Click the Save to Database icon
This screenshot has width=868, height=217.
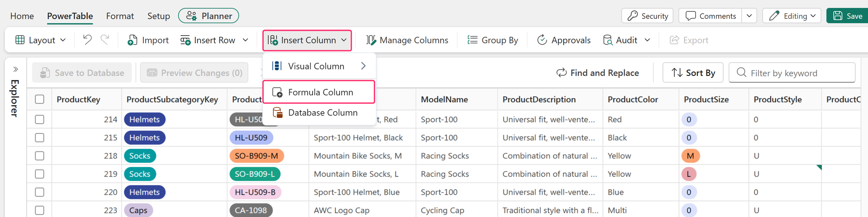coord(45,72)
